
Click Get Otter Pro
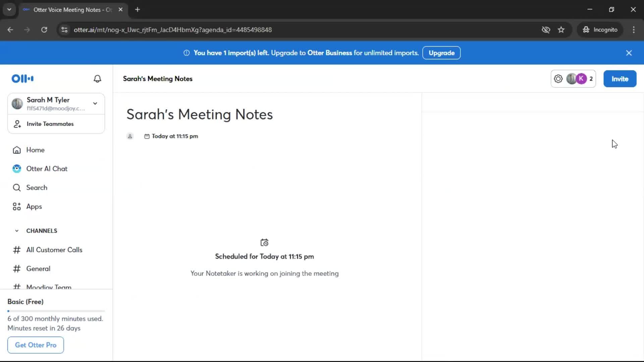(36, 345)
